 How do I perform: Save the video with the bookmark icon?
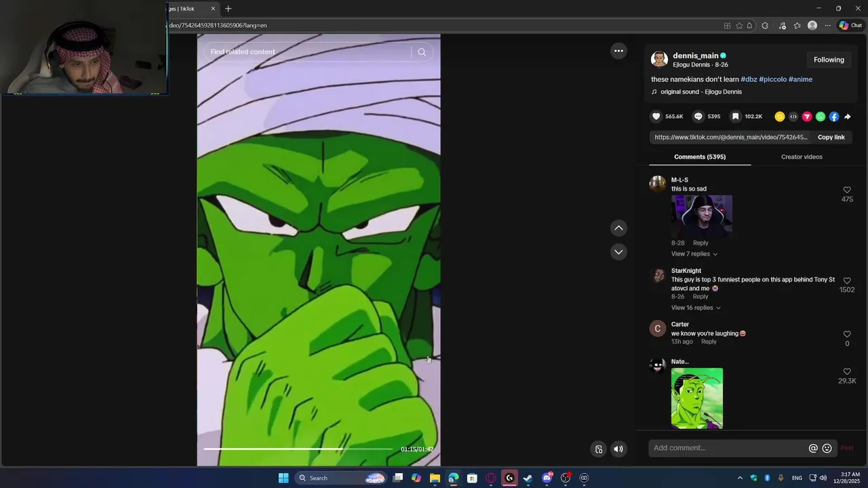[x=735, y=117]
